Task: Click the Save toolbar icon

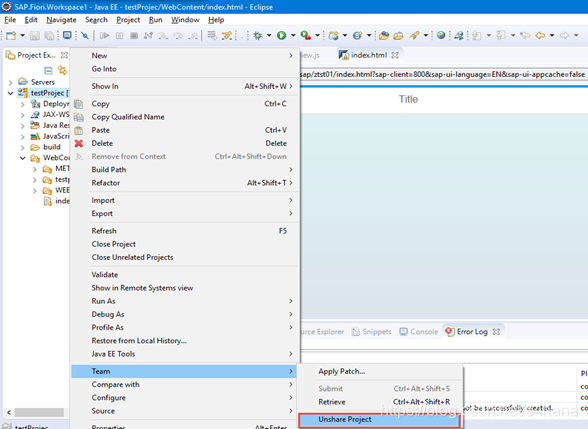Action: [x=34, y=36]
